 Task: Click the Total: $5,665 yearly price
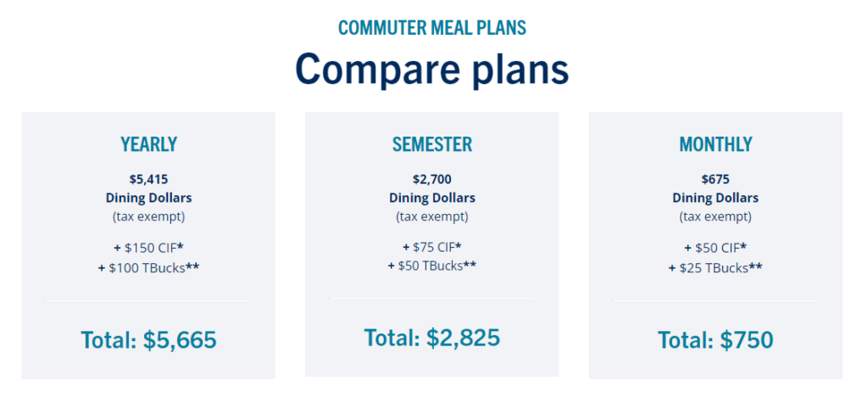point(148,340)
